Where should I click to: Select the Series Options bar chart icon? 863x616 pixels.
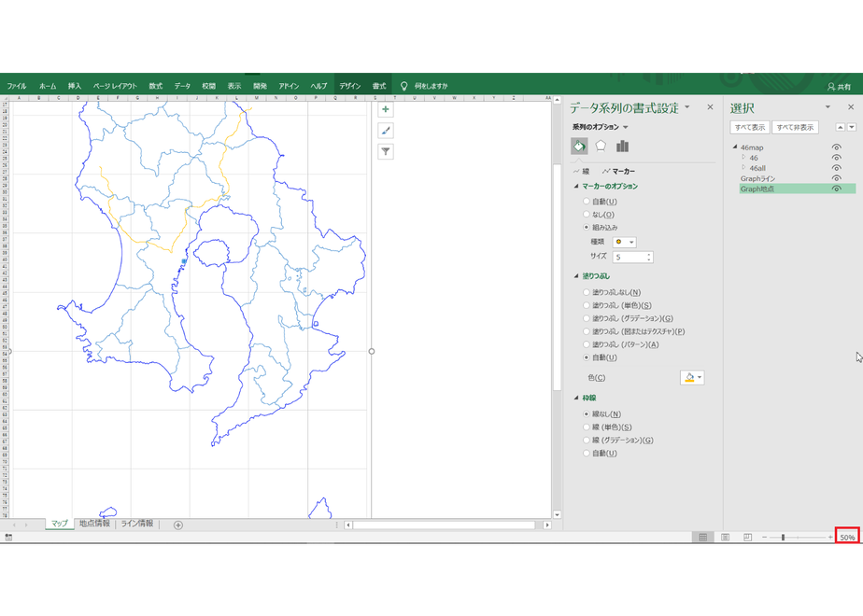pyautogui.click(x=622, y=146)
